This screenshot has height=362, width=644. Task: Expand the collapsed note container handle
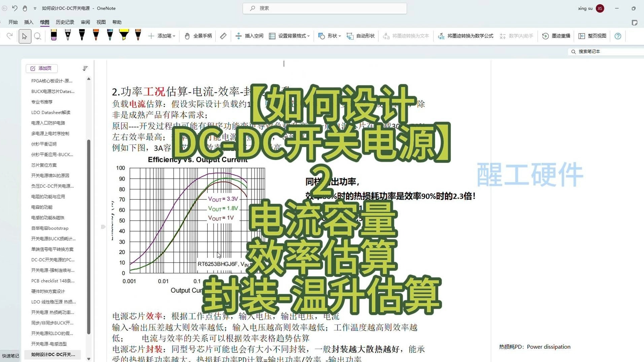(103, 227)
